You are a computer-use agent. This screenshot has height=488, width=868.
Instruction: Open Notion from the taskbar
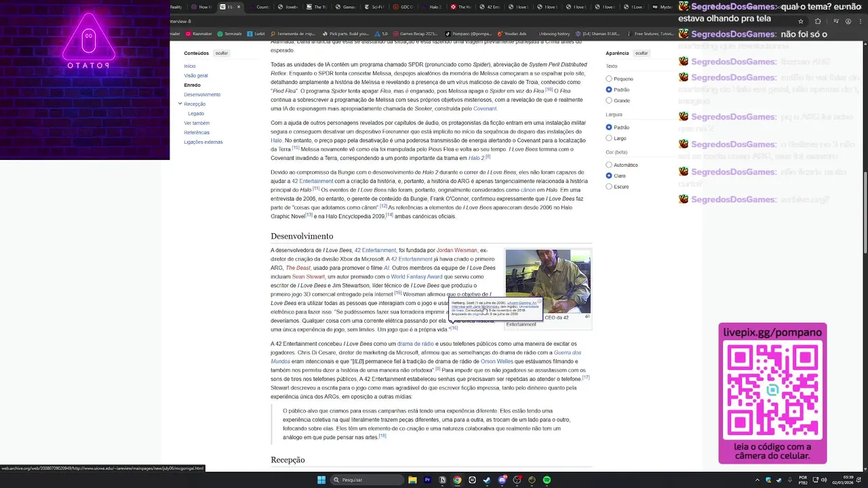(442, 480)
